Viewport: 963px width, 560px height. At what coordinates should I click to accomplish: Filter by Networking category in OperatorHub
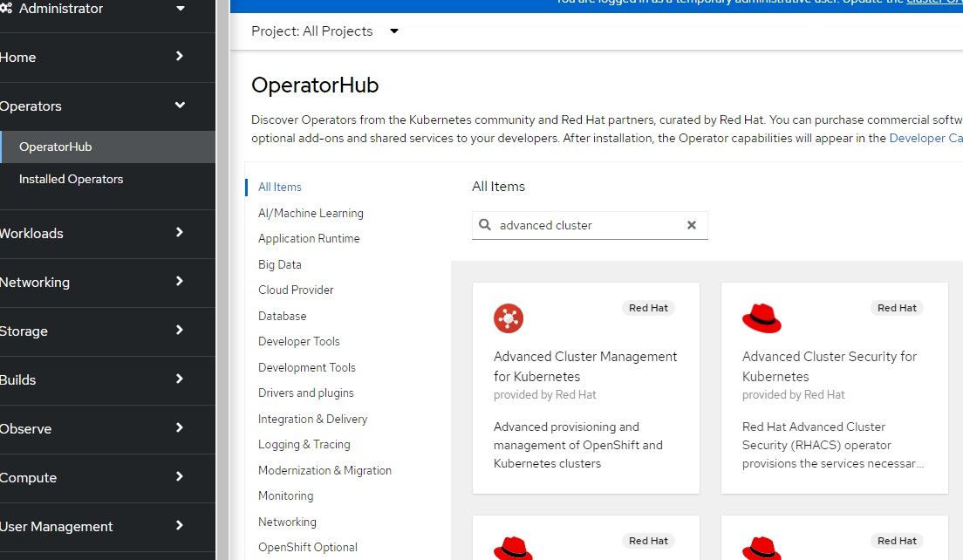tap(287, 522)
